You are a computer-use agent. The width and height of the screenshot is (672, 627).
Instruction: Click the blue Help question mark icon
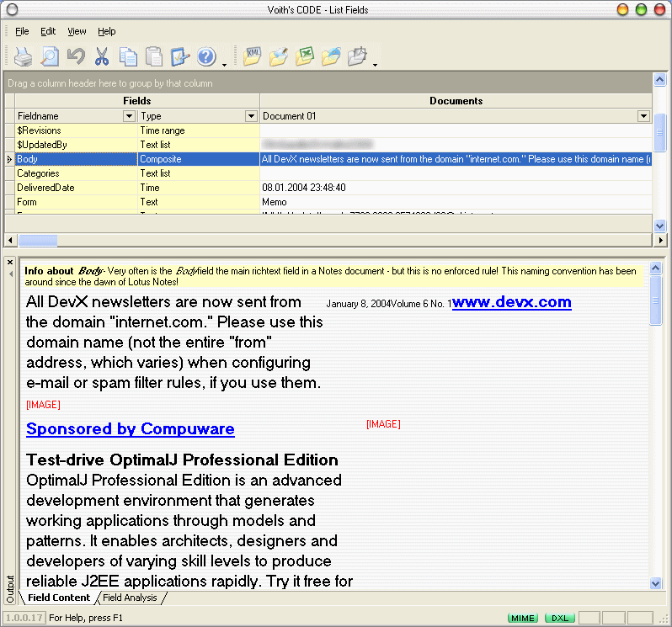coord(206,56)
